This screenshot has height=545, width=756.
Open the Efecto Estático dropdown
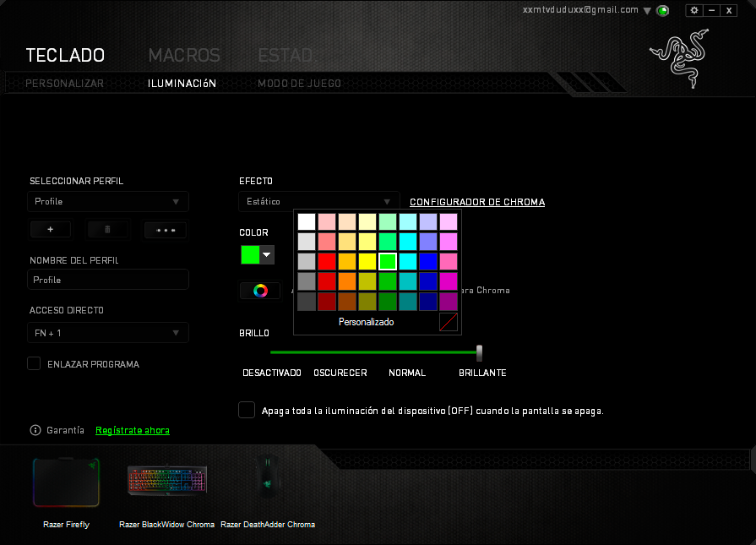[319, 202]
